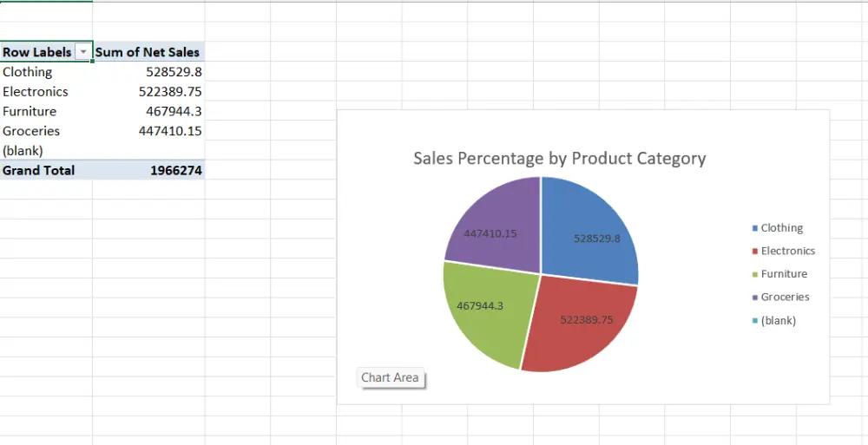The width and height of the screenshot is (868, 445).
Task: Click the blue Clothing legend marker
Action: click(x=755, y=228)
